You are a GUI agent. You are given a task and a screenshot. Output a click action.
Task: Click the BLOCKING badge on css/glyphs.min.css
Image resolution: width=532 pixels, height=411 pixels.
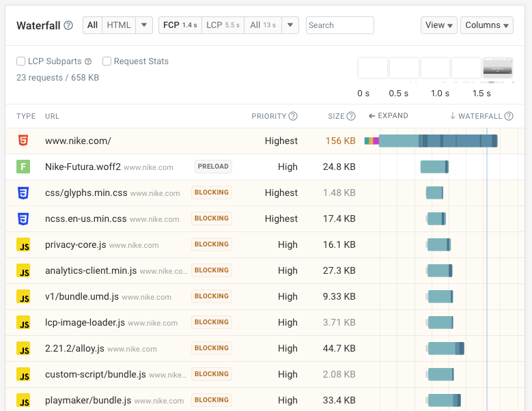coord(212,193)
